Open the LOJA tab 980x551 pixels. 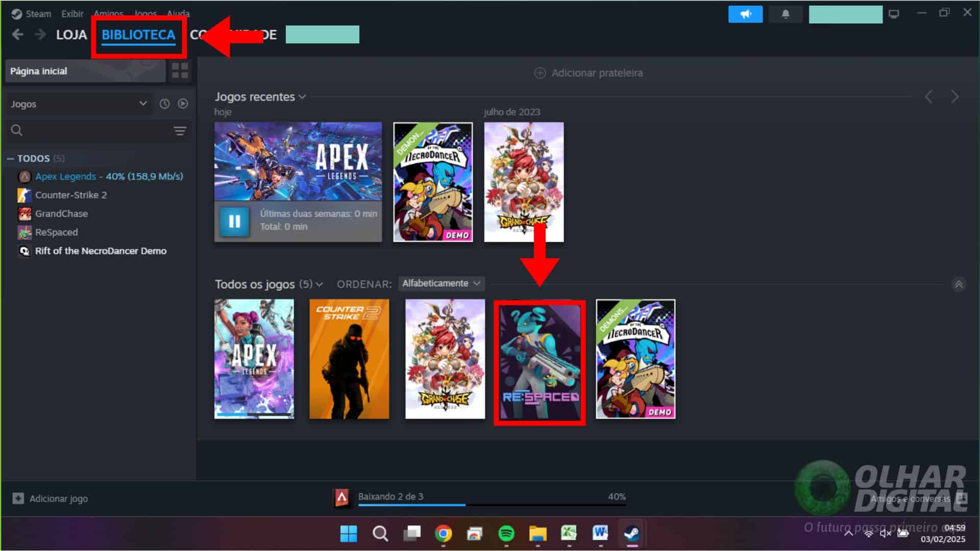click(x=71, y=35)
